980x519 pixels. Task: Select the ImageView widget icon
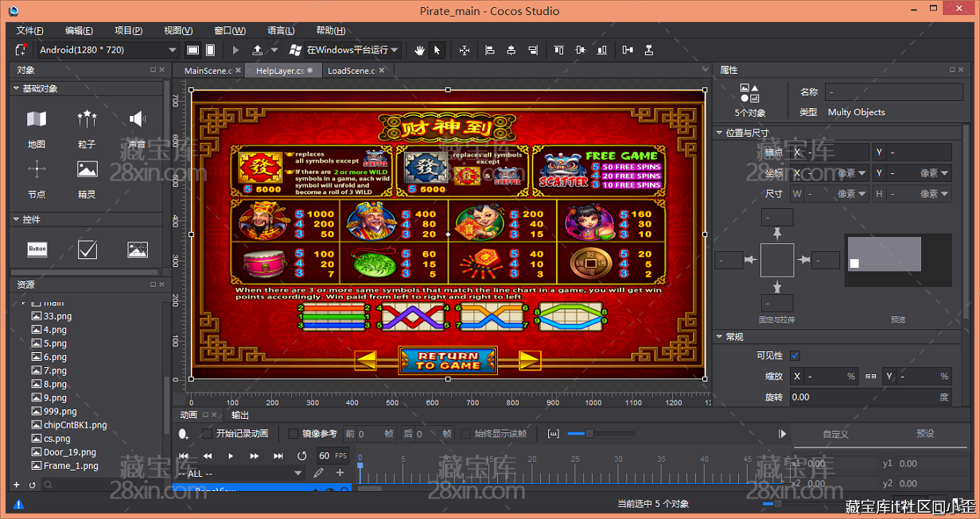tap(137, 250)
